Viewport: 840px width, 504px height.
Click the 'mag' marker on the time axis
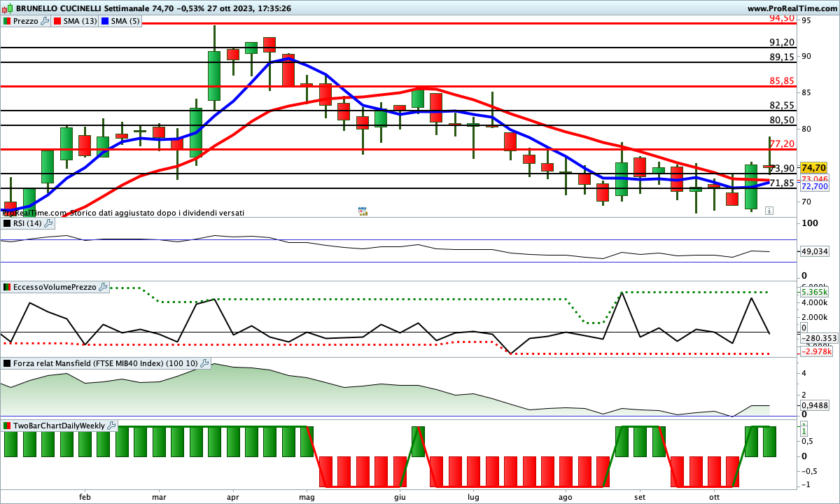pyautogui.click(x=307, y=497)
